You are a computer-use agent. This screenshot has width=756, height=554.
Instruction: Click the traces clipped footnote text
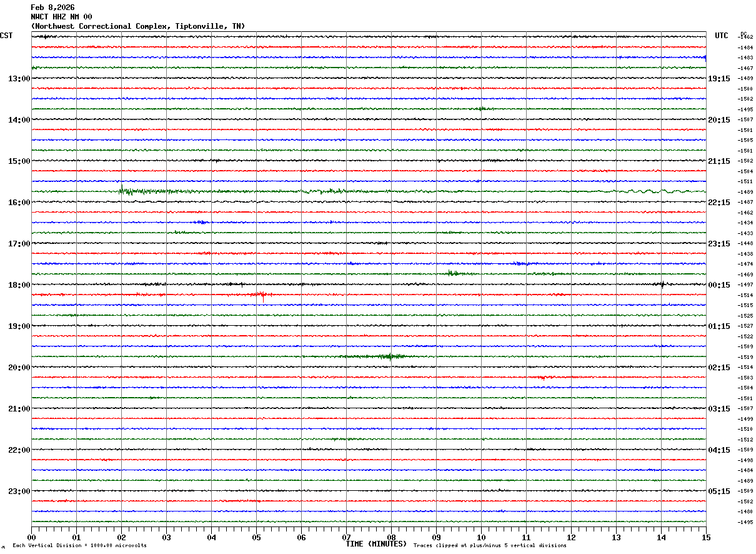[x=490, y=546]
